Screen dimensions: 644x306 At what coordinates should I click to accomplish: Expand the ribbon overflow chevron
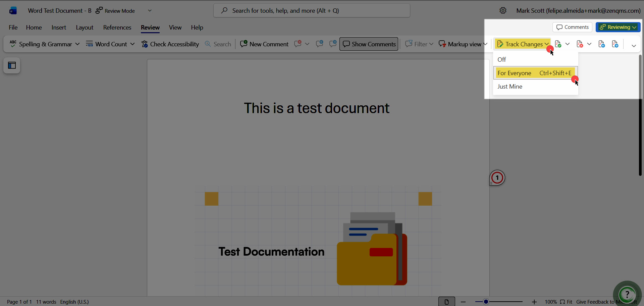point(634,46)
